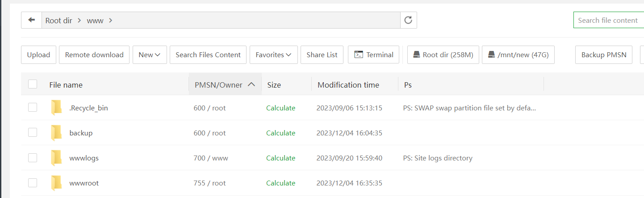This screenshot has width=644, height=198.
Task: Toggle the select-all files checkbox
Action: (33, 84)
